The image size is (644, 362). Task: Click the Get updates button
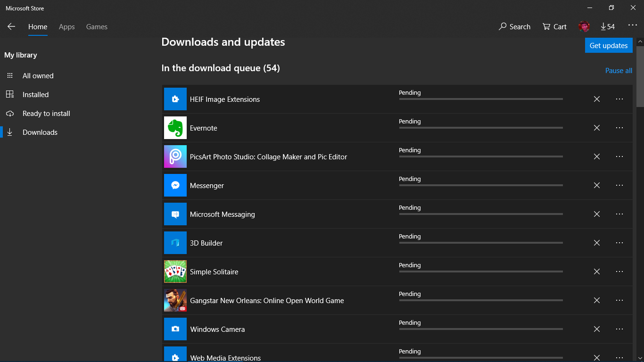coord(609,45)
